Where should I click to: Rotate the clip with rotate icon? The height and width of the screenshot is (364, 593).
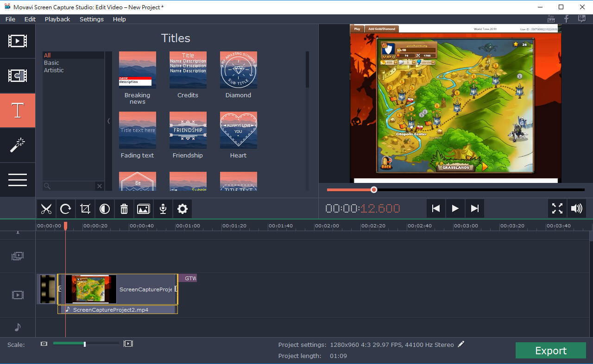[x=65, y=209]
